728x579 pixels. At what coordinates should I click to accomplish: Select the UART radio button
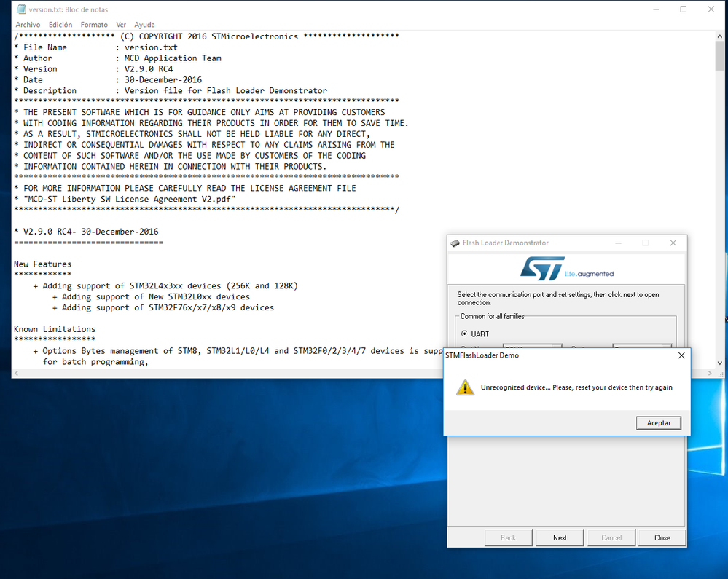coord(464,334)
